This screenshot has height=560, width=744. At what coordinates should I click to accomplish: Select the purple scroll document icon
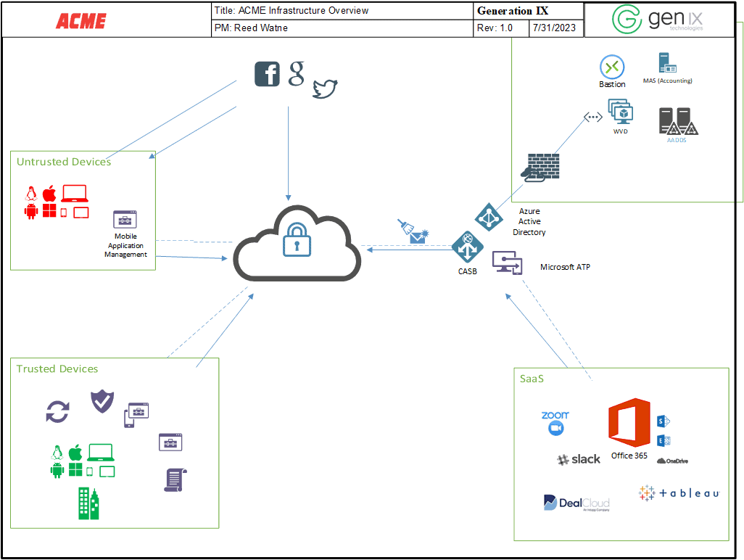tap(175, 479)
